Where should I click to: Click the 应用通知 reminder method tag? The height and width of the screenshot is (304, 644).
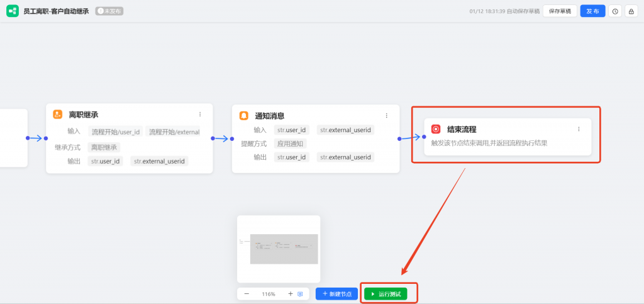(x=290, y=144)
